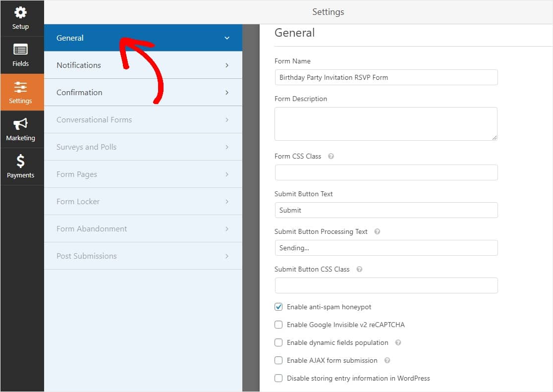Screen dimensions: 553x392
Task: Open the Setup gear icon
Action: point(20,13)
